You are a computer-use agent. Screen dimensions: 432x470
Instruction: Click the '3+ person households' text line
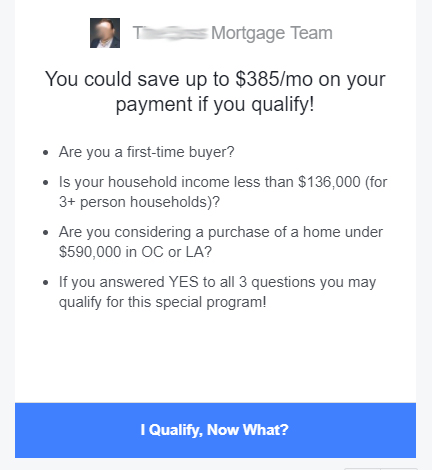click(139, 202)
